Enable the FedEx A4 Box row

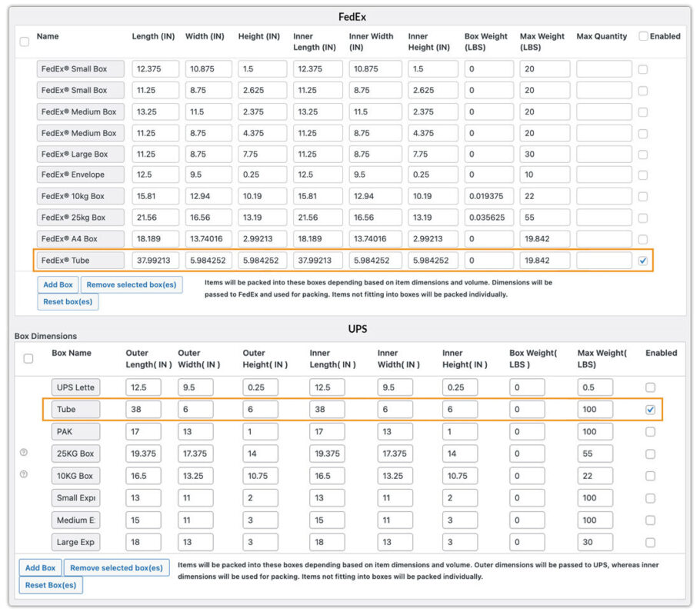pyautogui.click(x=643, y=239)
